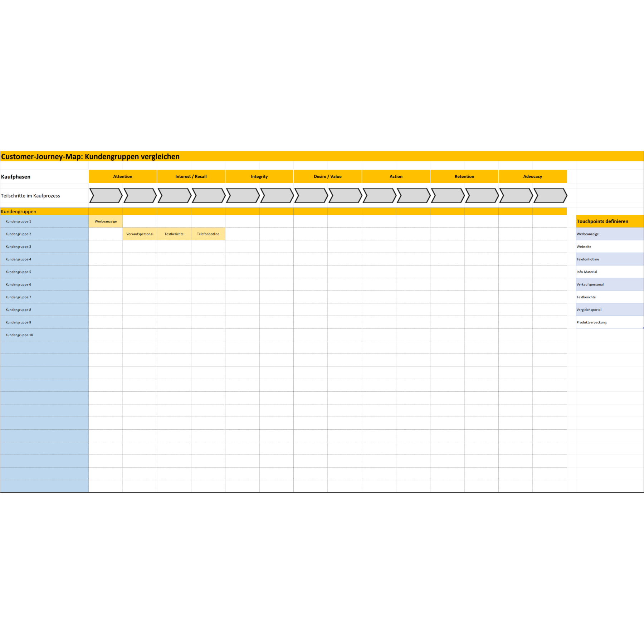644x644 pixels.
Task: Select the Attention phase header
Action: coord(123,176)
